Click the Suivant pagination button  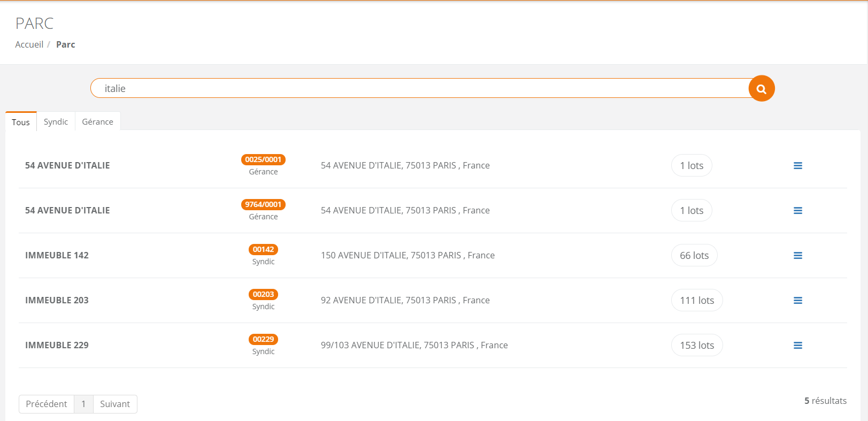115,404
